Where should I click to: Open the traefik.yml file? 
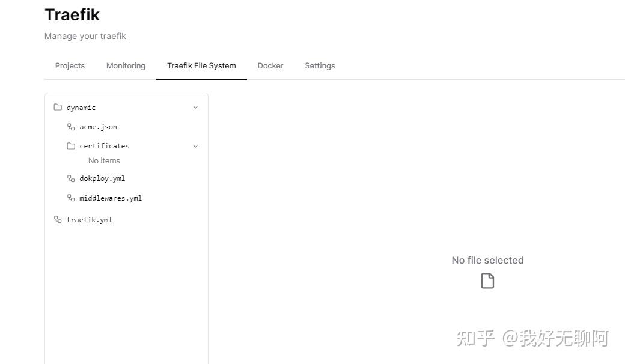pyautogui.click(x=89, y=219)
